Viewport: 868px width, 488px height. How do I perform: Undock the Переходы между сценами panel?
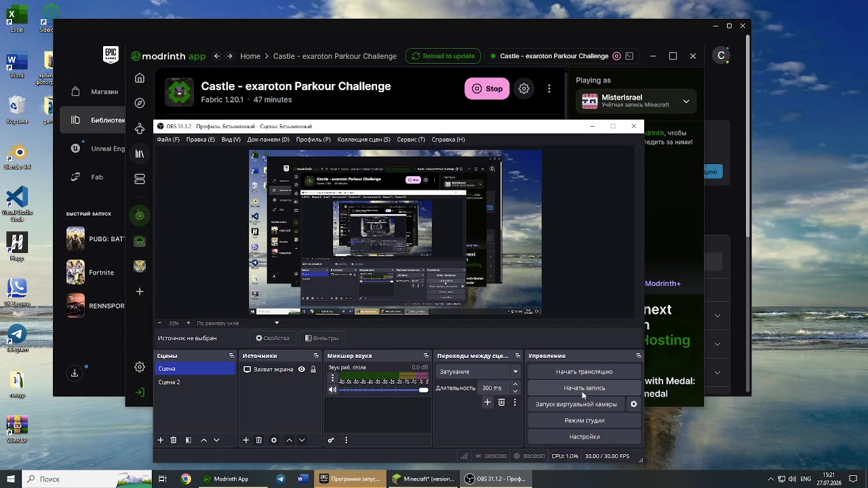(518, 356)
